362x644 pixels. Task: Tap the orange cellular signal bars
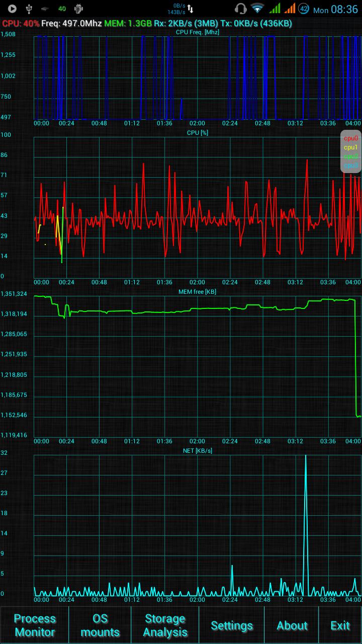click(x=290, y=9)
